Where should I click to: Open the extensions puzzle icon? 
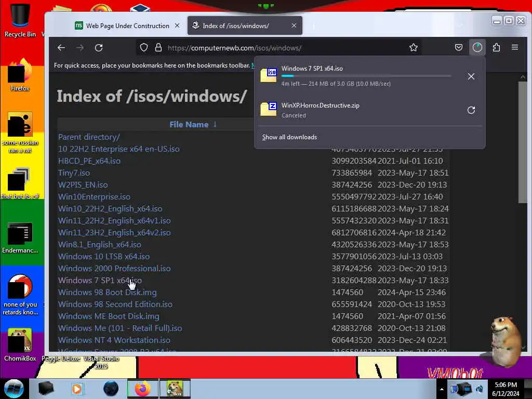click(496, 47)
